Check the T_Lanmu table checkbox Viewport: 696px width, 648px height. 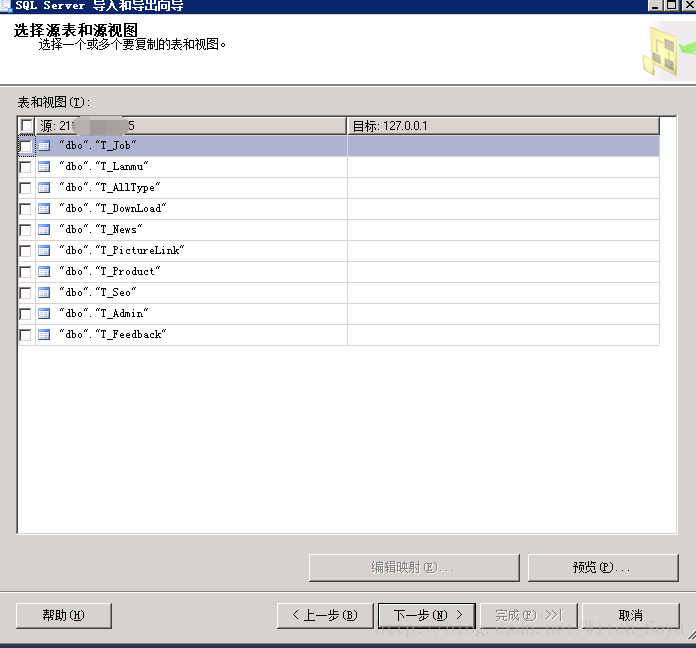tap(25, 167)
